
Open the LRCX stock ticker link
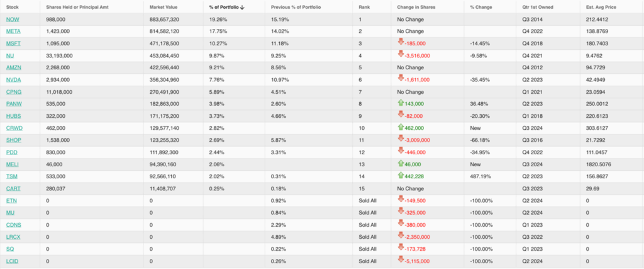(x=14, y=237)
